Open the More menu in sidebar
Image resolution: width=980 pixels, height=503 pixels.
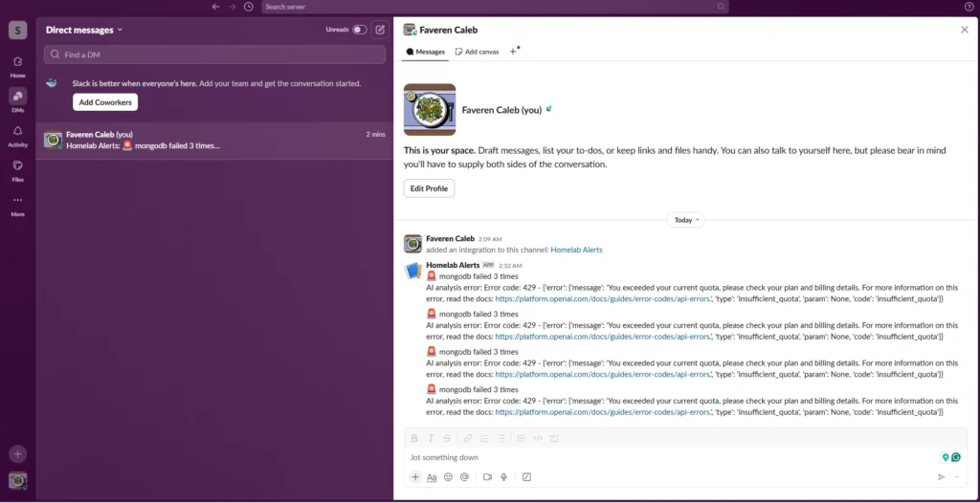[17, 205]
